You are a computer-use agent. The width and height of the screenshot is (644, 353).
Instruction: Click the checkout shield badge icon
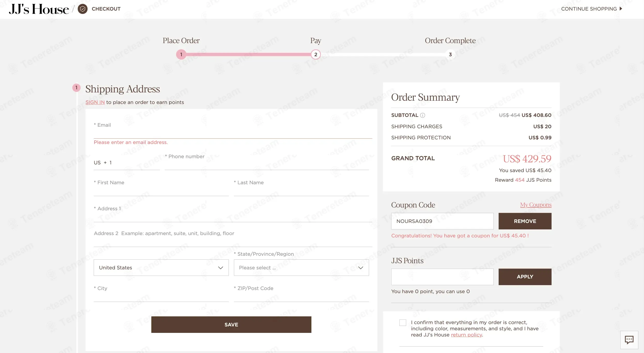(82, 9)
